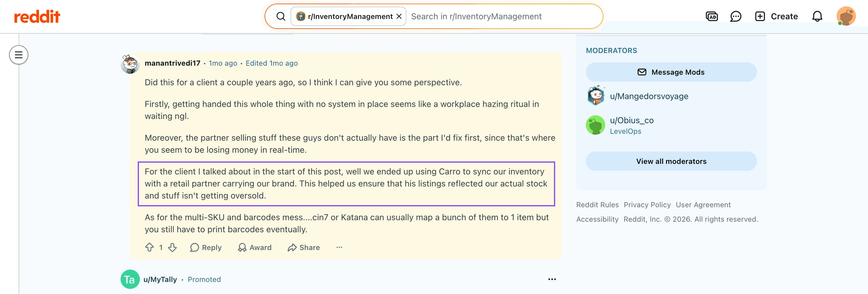The width and height of the screenshot is (868, 294).
Task: Open the u/MyTally promoted avatar
Action: pyautogui.click(x=130, y=279)
